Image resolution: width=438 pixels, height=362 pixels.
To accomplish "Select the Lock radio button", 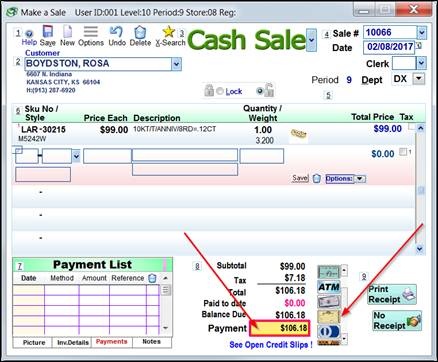I will (220, 91).
